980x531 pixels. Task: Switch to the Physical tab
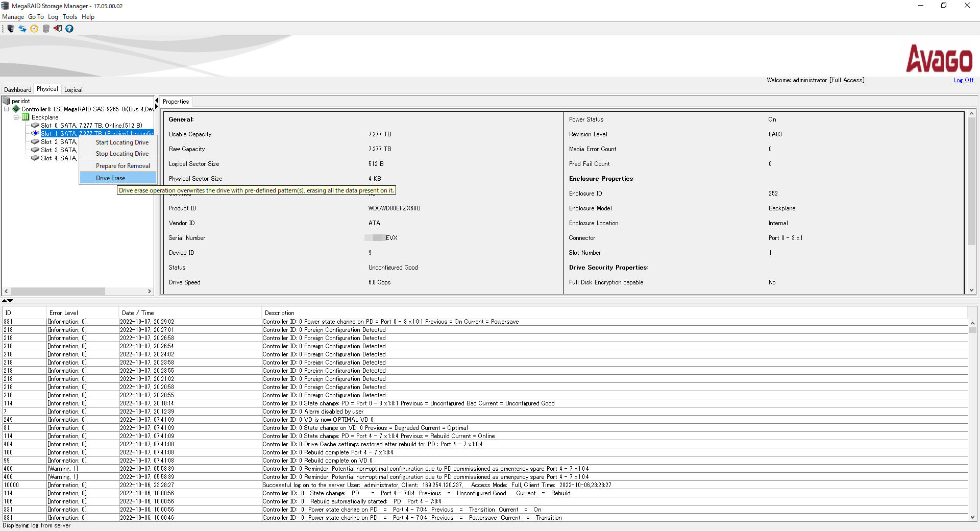click(47, 89)
